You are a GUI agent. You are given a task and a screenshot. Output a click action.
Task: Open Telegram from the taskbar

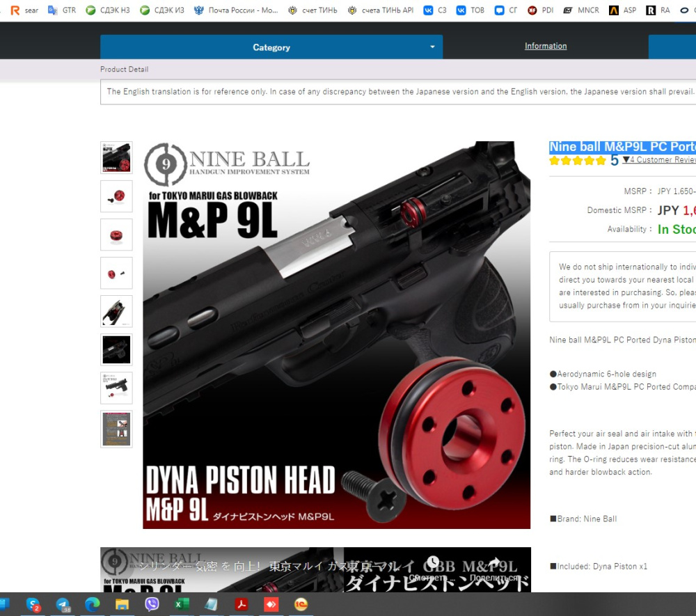(x=63, y=604)
